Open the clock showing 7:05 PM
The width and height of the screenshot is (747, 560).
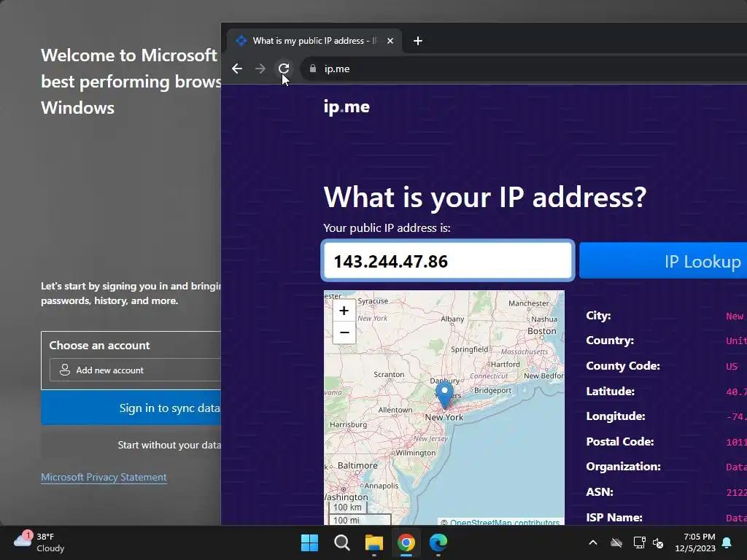coord(695,542)
